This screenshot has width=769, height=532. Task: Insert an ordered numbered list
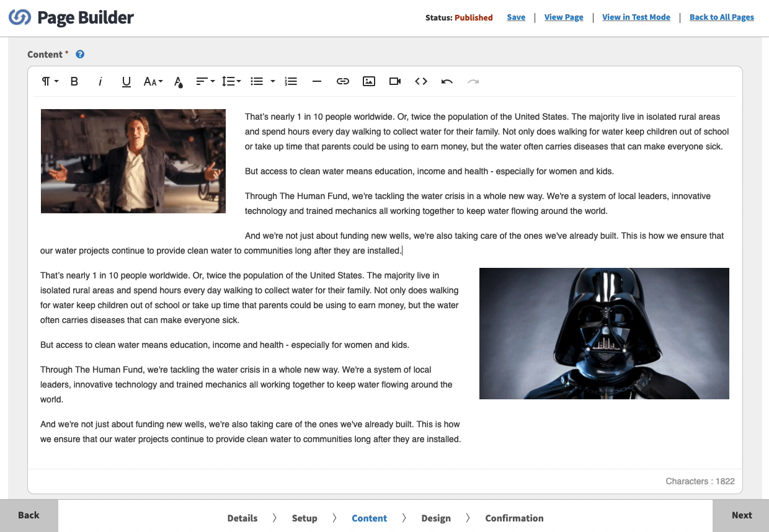tap(291, 81)
